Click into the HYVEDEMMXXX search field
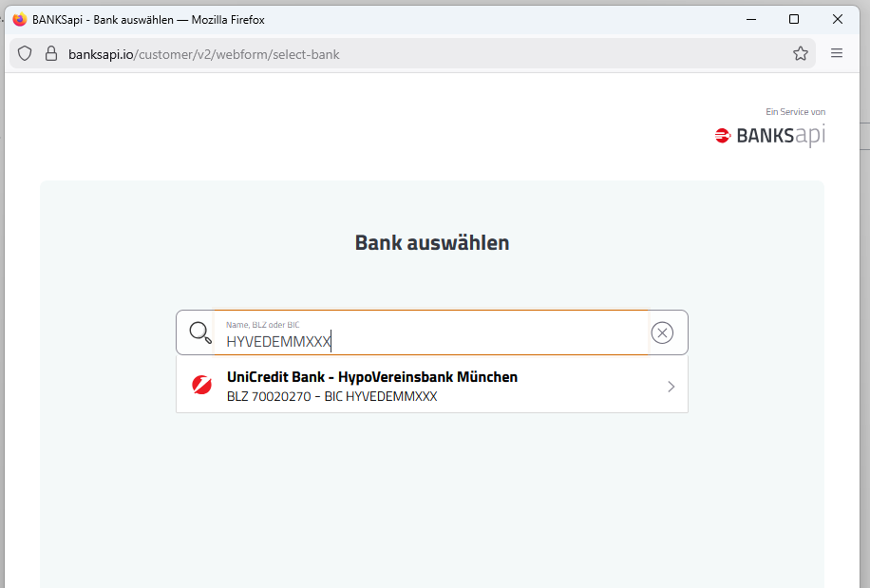This screenshot has width=870, height=588. coord(427,341)
